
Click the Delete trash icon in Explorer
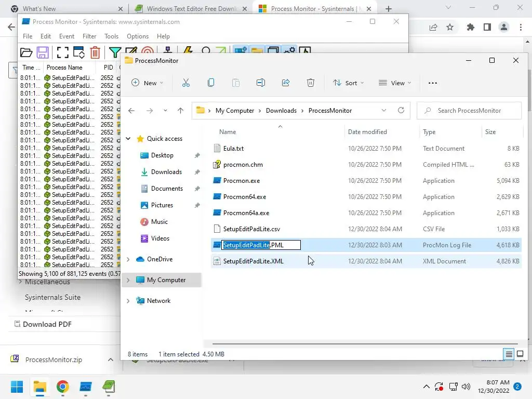click(x=311, y=83)
